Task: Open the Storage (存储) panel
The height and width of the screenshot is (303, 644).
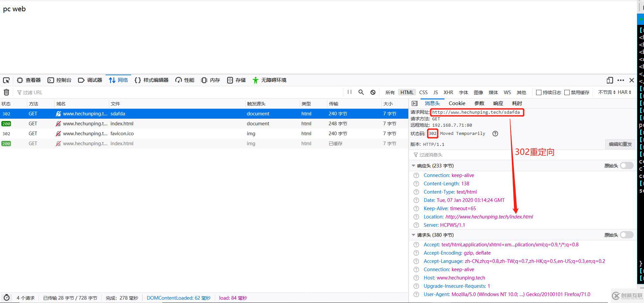Action: (236, 80)
